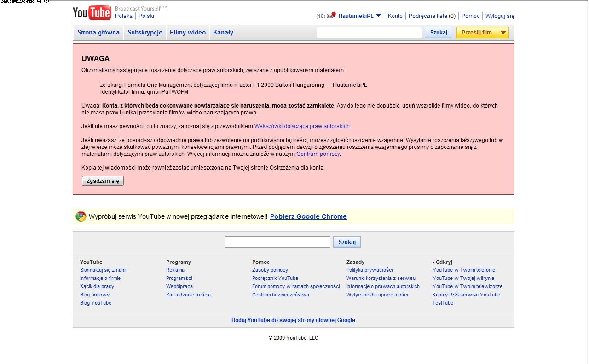
Task: Click the top Szukaj search button
Action: [439, 33]
